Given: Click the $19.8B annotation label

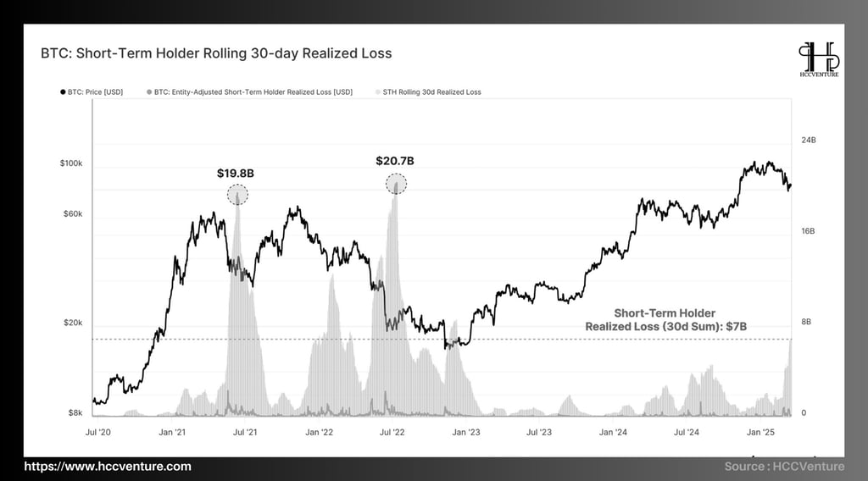Looking at the screenshot, I should coord(236,174).
